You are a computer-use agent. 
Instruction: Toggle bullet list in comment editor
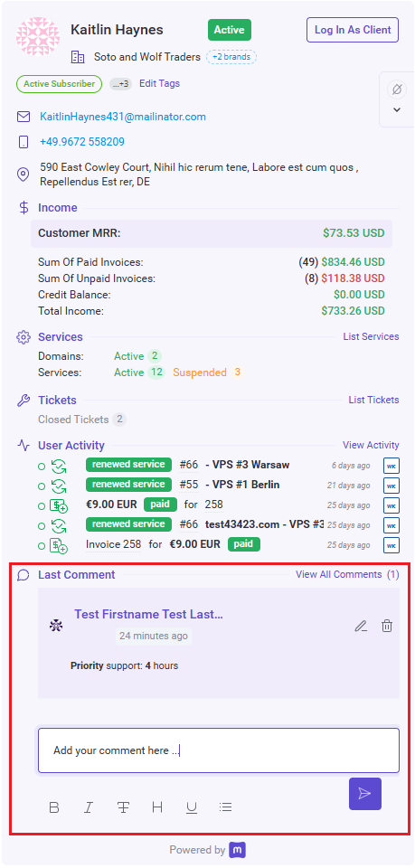click(x=225, y=807)
